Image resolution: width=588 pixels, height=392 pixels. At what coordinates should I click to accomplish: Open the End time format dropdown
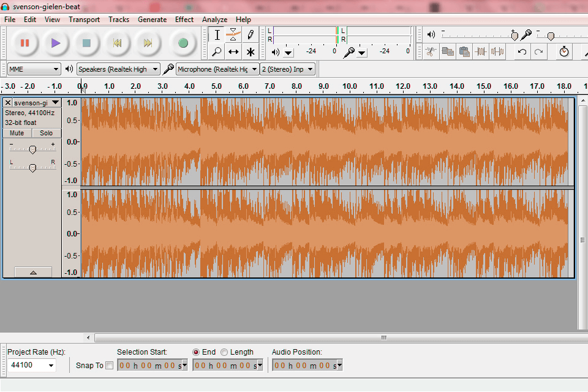260,366
